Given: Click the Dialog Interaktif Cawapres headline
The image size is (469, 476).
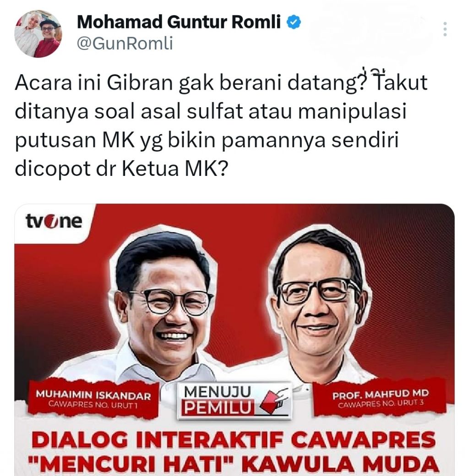Looking at the screenshot, I should click(234, 440).
